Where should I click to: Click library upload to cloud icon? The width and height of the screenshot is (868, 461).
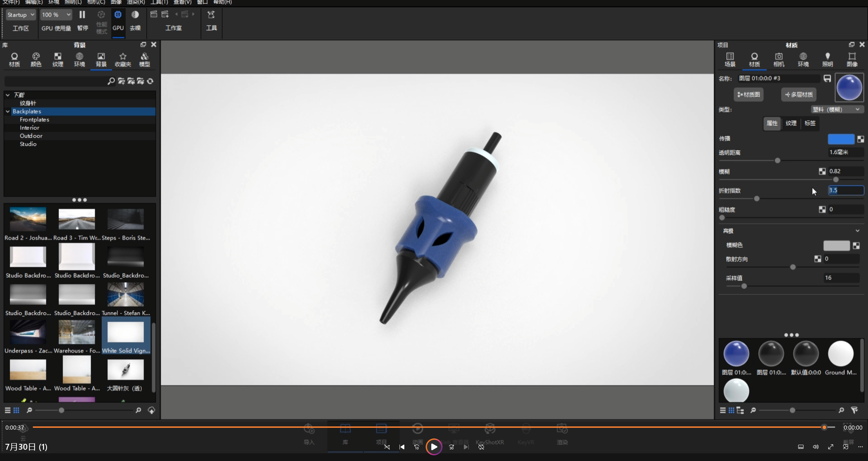(x=152, y=410)
